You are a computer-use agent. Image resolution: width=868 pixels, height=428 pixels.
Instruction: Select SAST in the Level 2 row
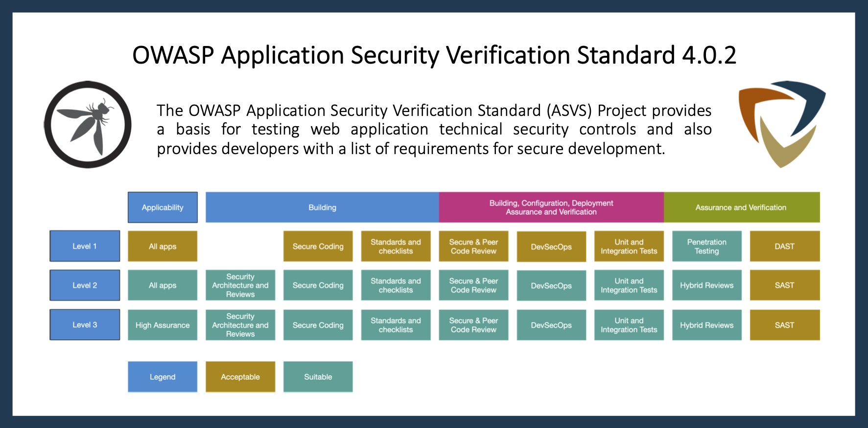785,285
